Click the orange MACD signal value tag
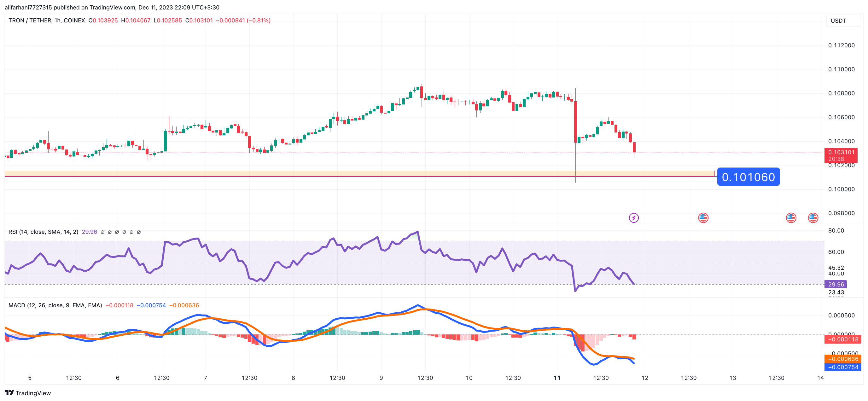Screen dimensions: 868x401 pos(842,359)
